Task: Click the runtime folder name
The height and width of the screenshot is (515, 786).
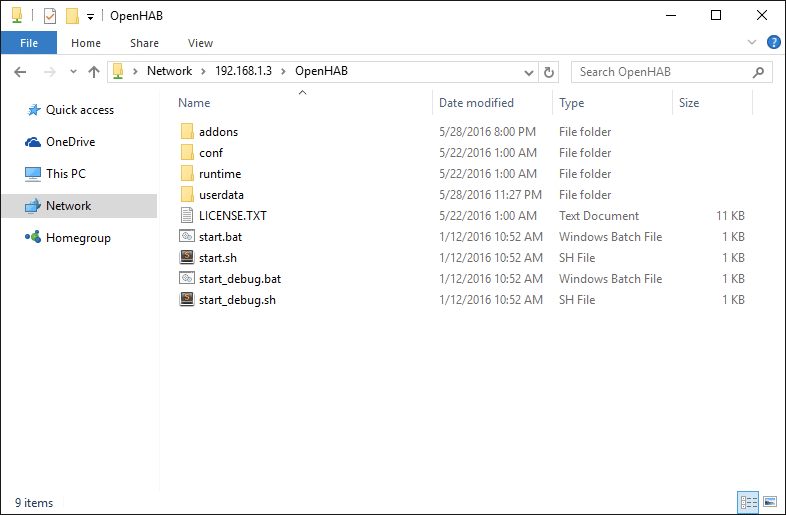Action: pyautogui.click(x=220, y=174)
